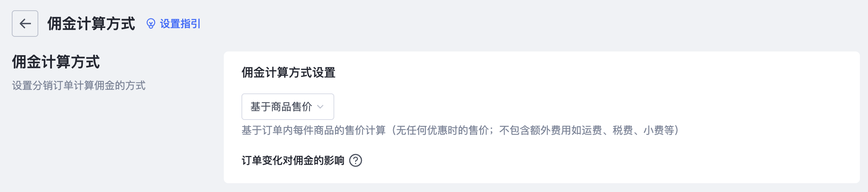Screen dimensions: 868x192
Task: Tap the 设置指引 guide bulb icon
Action: [151, 24]
